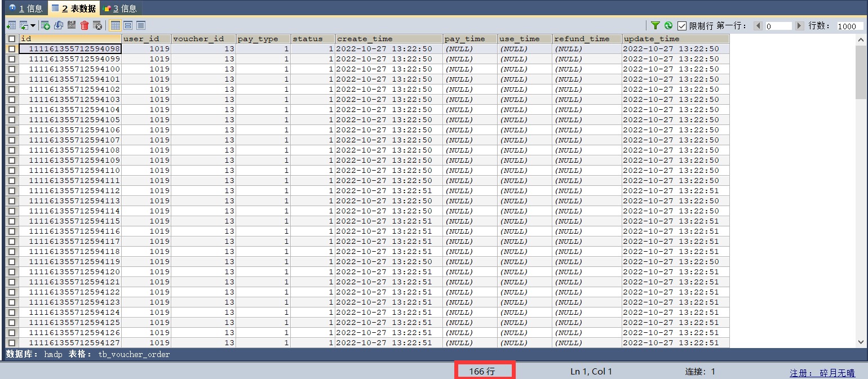Expand the export dropdown arrow in toolbar
The width and height of the screenshot is (868, 379).
(x=33, y=25)
